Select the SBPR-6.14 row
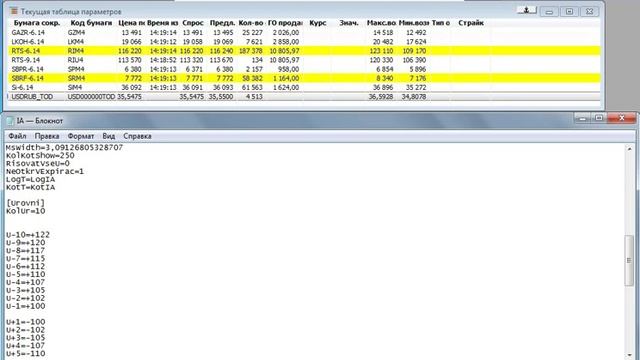The height and width of the screenshot is (360, 640). tap(304, 69)
